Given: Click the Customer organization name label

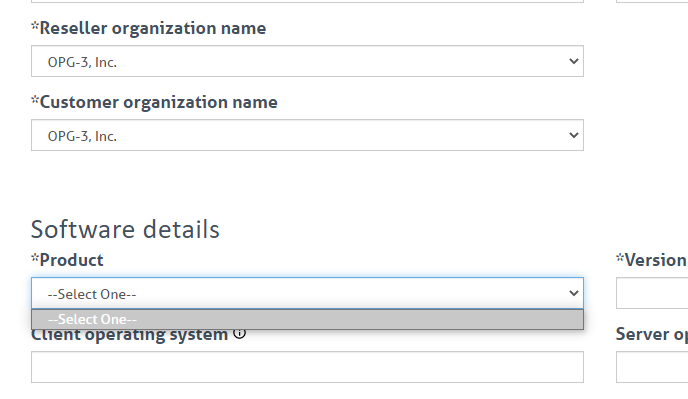Looking at the screenshot, I should click(154, 102).
